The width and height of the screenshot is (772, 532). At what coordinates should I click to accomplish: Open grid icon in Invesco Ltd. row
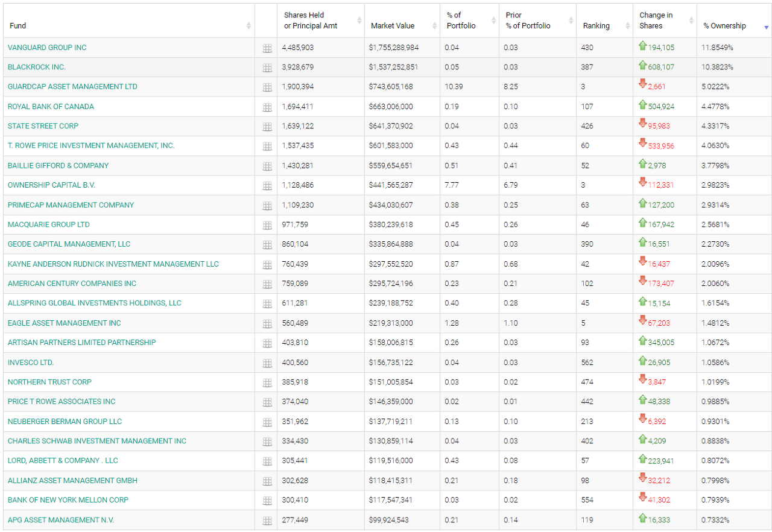(267, 363)
